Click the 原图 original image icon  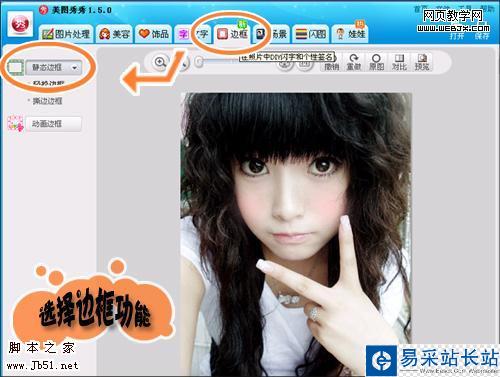(376, 63)
